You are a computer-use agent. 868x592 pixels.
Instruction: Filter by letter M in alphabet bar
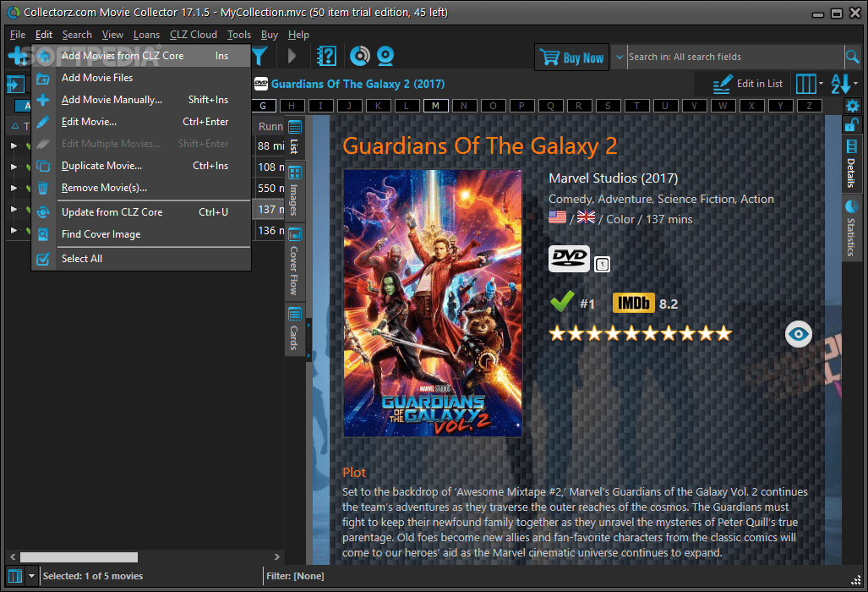click(x=435, y=106)
